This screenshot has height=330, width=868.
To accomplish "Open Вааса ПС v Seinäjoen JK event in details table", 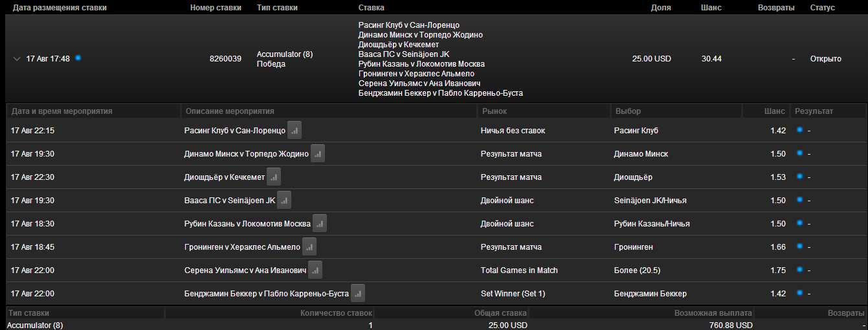I will pyautogui.click(x=229, y=201).
